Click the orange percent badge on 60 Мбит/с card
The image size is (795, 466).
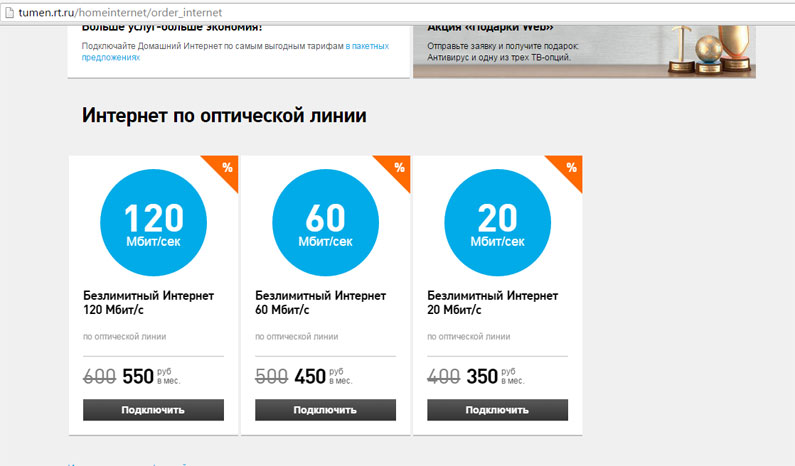pyautogui.click(x=398, y=168)
